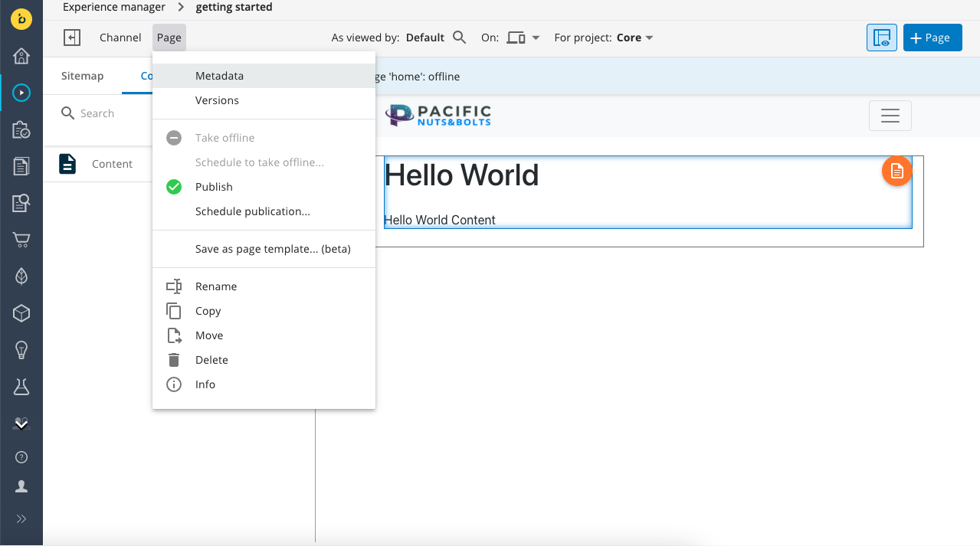Open the Channel menu button
The width and height of the screenshot is (980, 546).
120,38
